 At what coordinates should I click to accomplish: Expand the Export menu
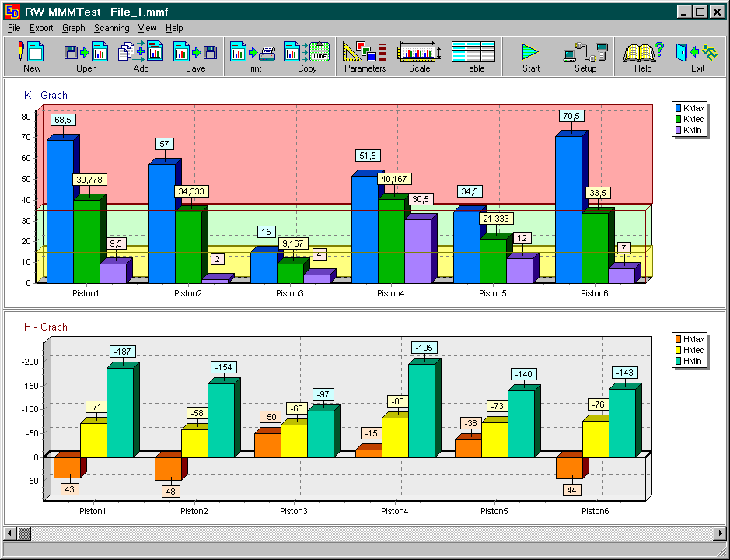41,28
